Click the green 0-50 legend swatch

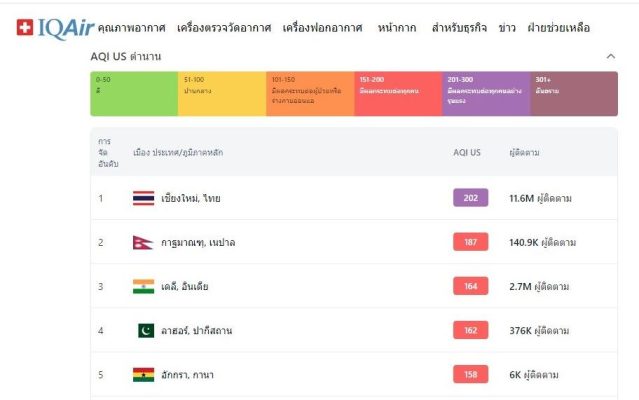pos(134,94)
